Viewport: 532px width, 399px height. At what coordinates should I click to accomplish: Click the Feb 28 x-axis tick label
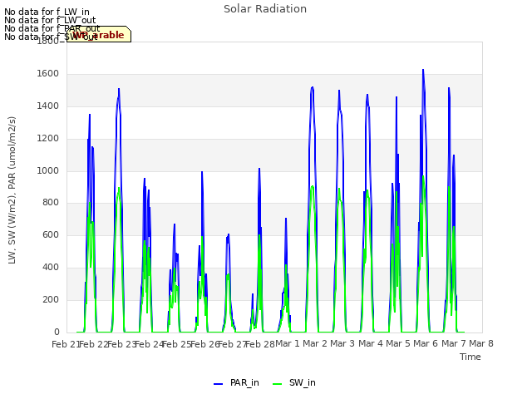pos(259,344)
